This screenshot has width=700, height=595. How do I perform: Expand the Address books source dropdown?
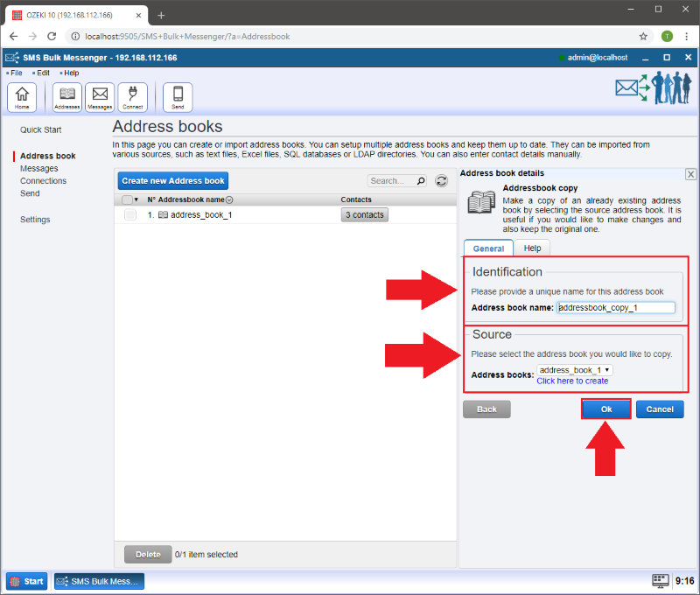pos(575,370)
